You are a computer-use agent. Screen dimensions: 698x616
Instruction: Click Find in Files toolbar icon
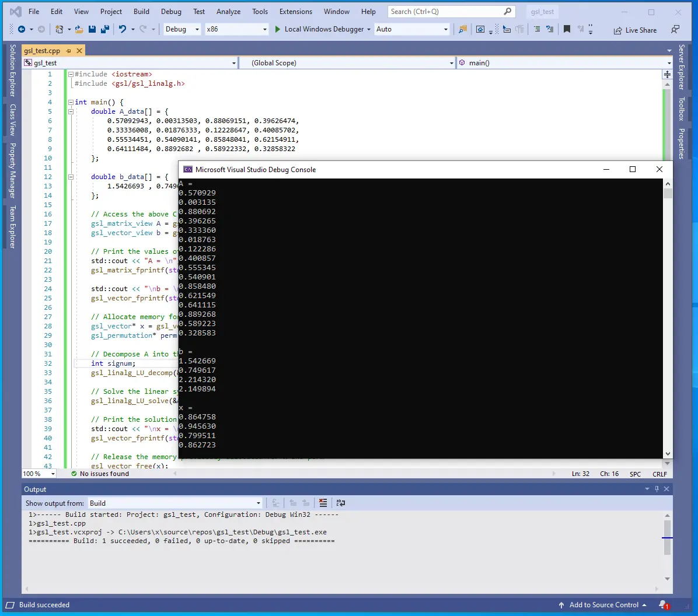pyautogui.click(x=463, y=29)
